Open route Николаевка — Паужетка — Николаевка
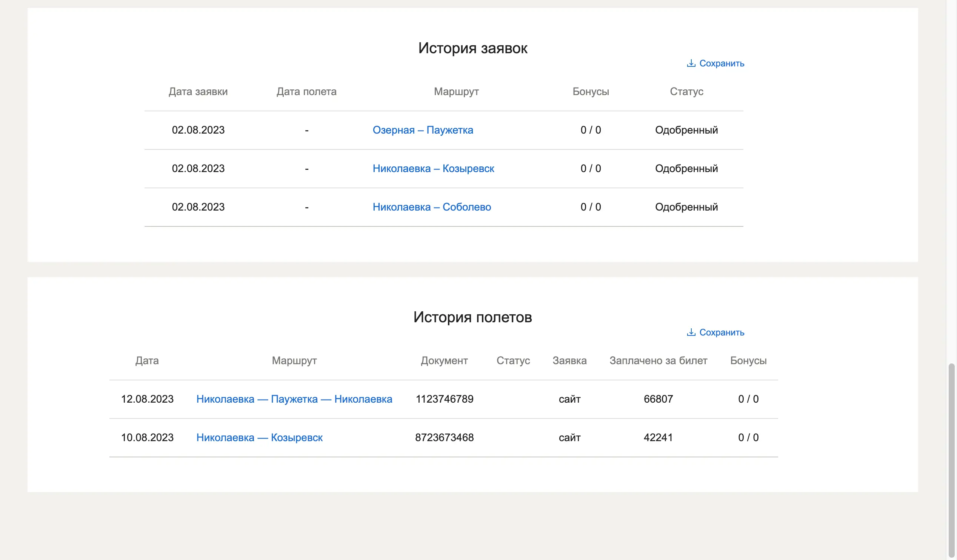The width and height of the screenshot is (957, 560). coord(294,399)
